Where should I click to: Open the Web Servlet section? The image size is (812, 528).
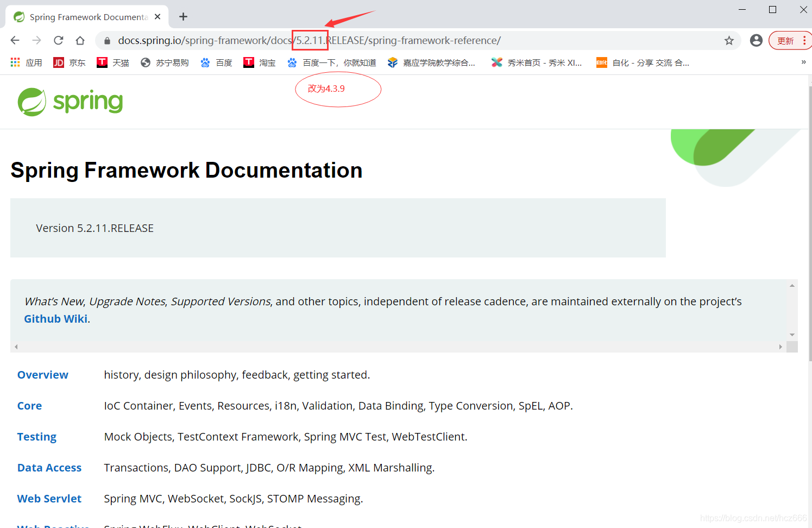(49, 499)
